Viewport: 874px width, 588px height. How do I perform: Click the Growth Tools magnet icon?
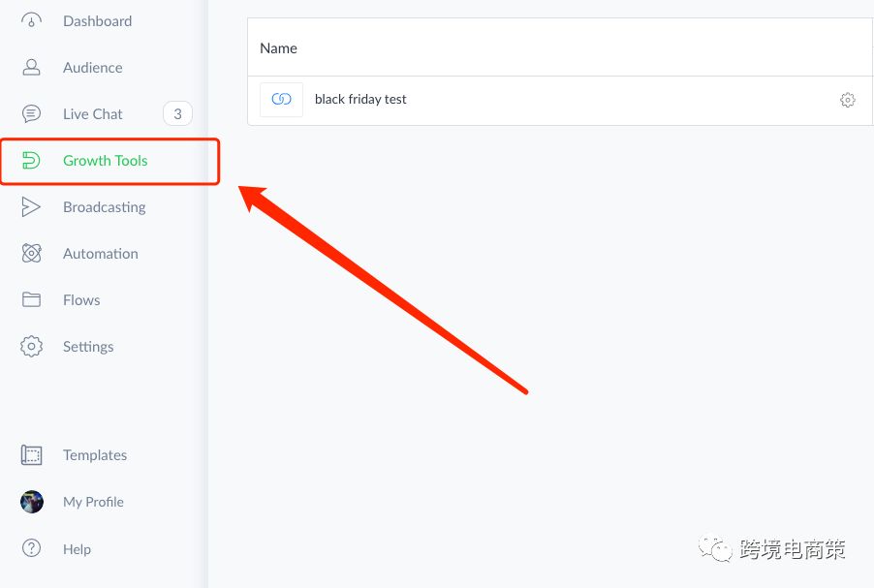[x=31, y=161]
